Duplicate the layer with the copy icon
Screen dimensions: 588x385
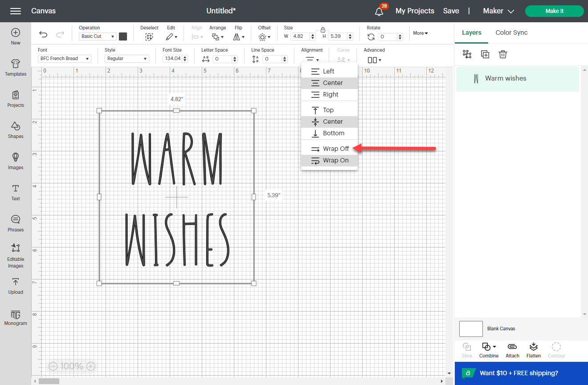pos(485,54)
